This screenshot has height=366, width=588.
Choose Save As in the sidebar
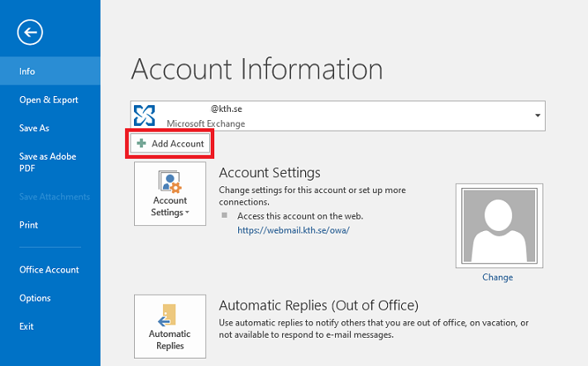click(x=34, y=128)
